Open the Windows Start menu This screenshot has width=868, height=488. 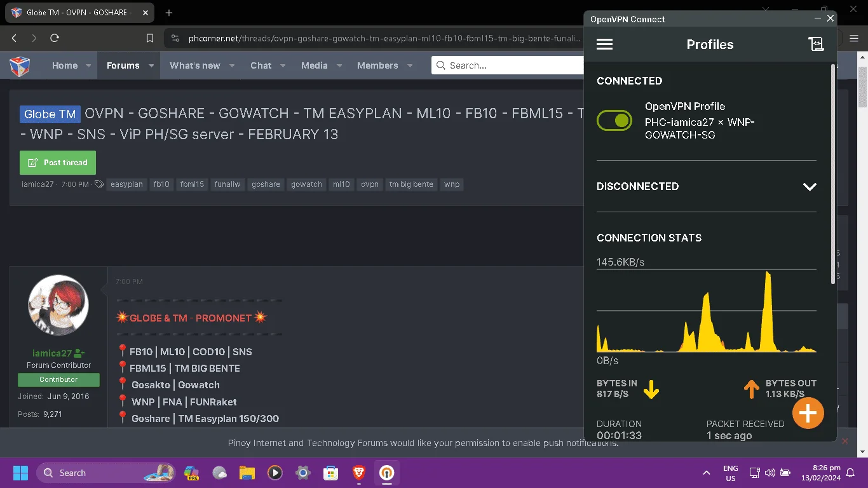click(x=20, y=473)
